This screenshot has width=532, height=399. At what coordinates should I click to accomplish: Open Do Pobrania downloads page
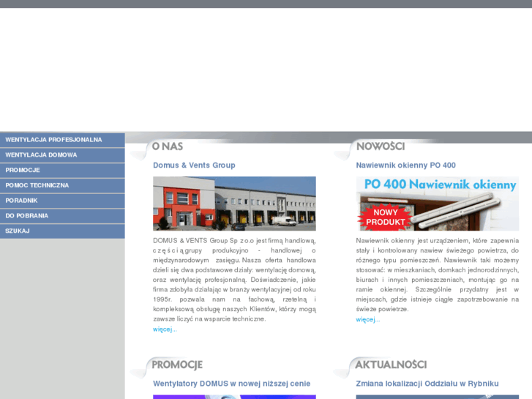click(x=62, y=216)
